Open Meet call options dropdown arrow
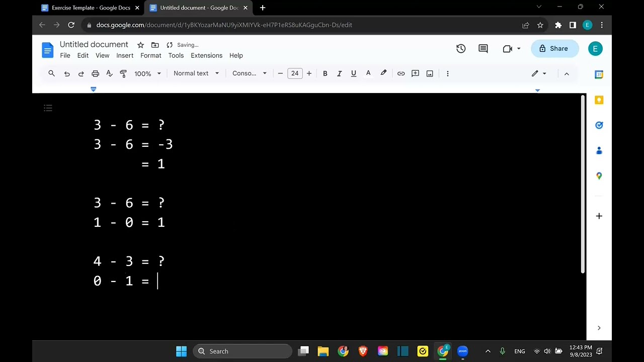The width and height of the screenshot is (644, 362). click(x=519, y=49)
